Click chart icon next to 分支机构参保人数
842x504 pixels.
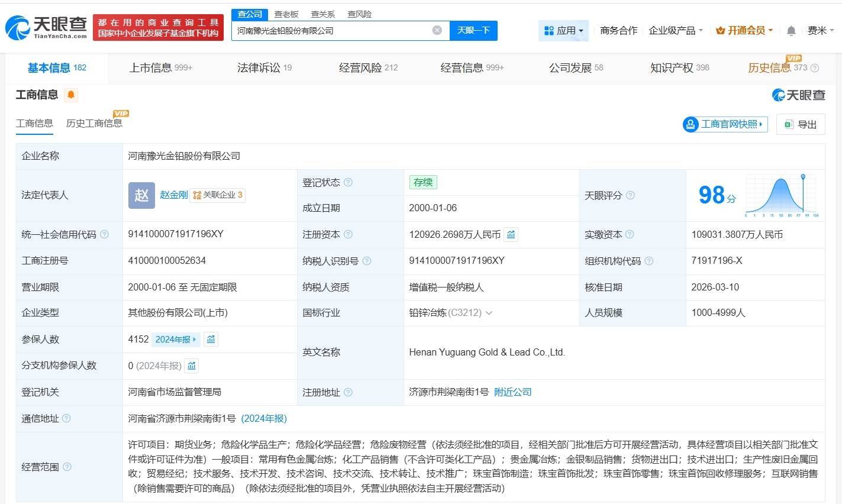(x=191, y=366)
